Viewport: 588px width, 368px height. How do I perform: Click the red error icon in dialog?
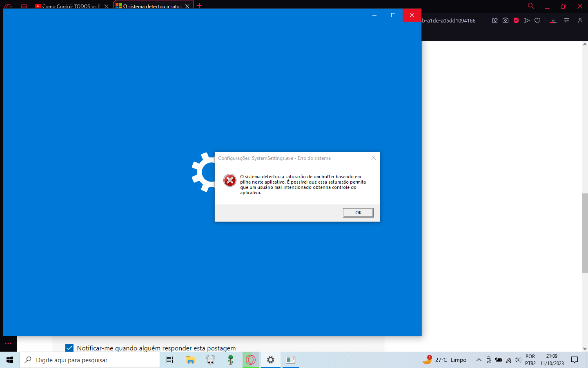pyautogui.click(x=230, y=180)
